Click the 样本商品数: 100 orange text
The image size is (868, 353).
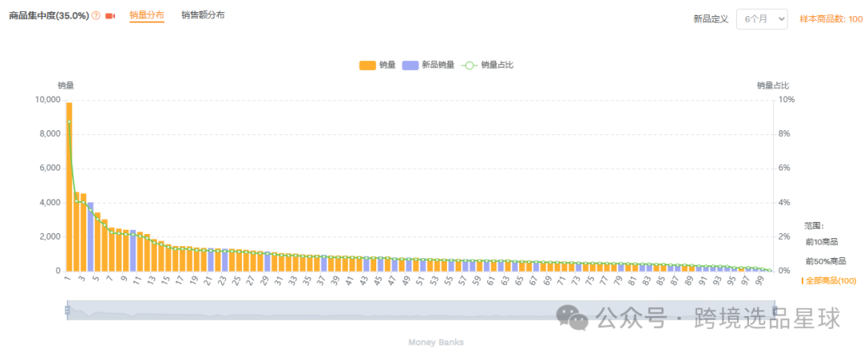(x=831, y=19)
